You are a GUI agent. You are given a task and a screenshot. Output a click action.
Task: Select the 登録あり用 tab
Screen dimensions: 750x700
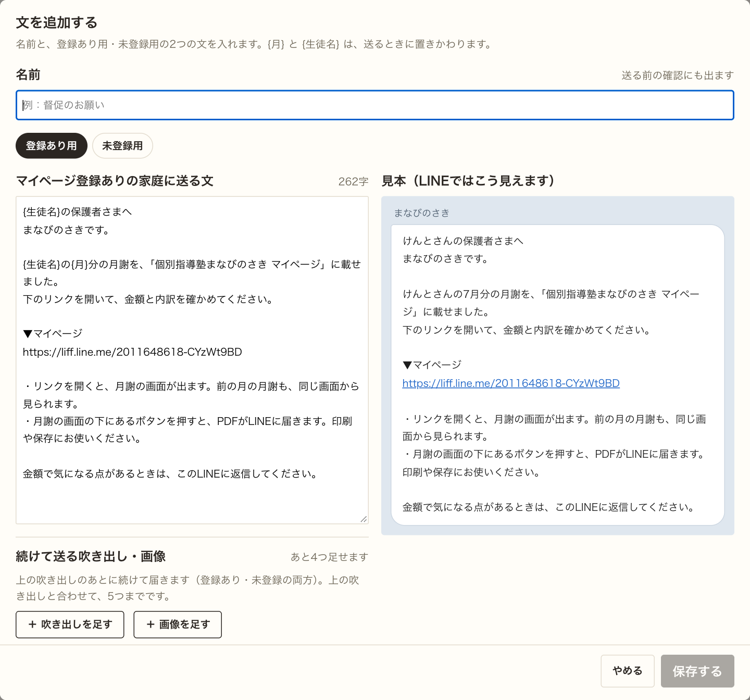[x=52, y=146]
